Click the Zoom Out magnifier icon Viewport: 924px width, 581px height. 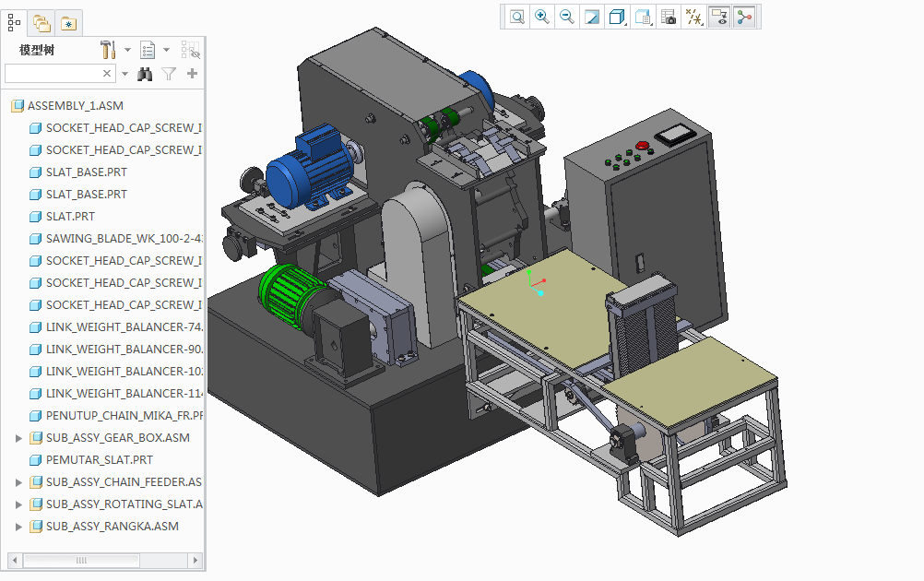(567, 17)
